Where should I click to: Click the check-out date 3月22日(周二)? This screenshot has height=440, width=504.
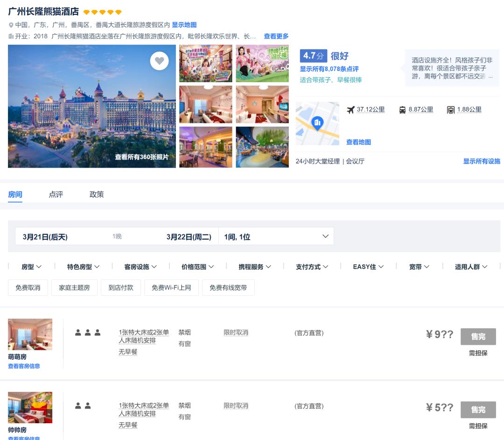[x=189, y=237]
